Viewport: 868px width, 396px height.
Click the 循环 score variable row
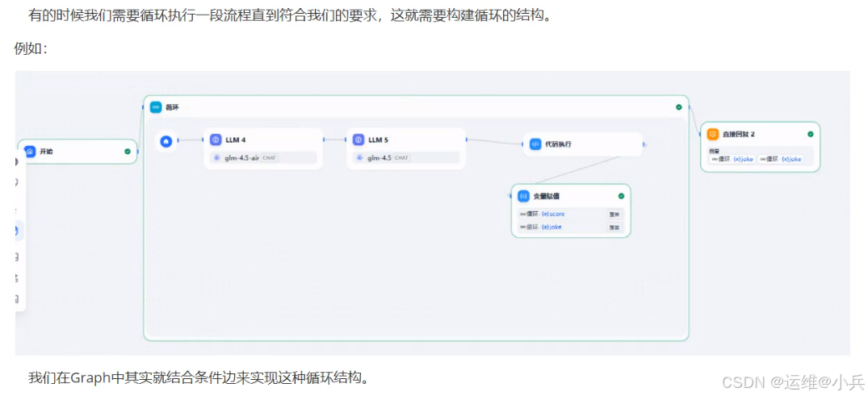click(570, 214)
